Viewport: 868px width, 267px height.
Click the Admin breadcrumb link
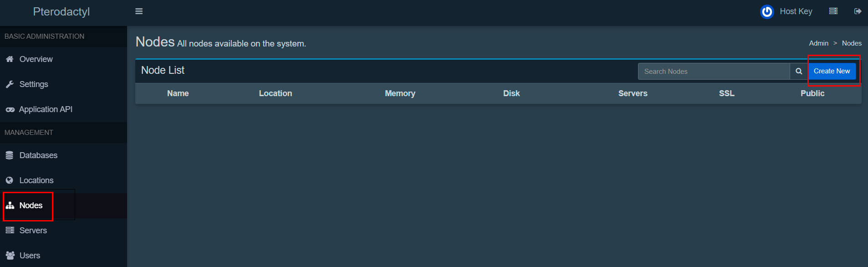(818, 43)
